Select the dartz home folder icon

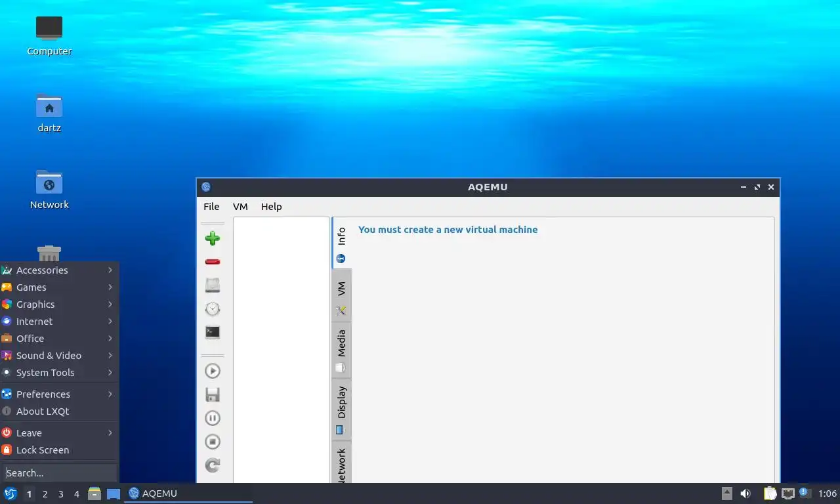[x=49, y=113]
